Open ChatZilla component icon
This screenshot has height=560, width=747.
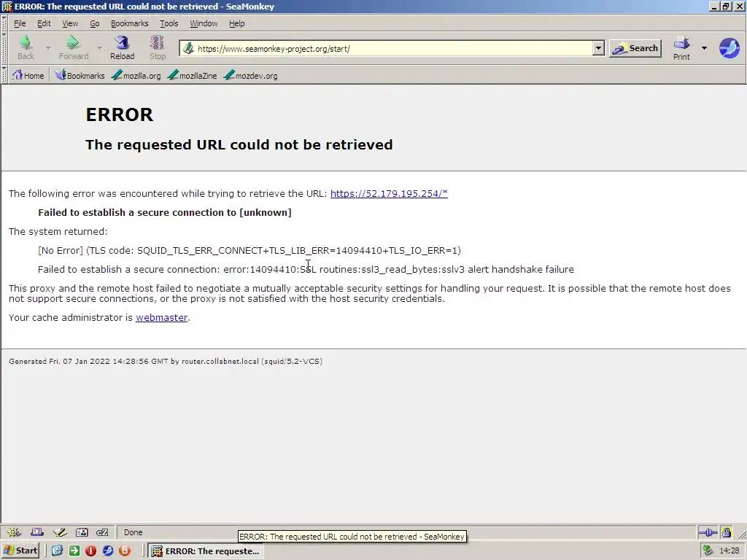click(x=102, y=532)
